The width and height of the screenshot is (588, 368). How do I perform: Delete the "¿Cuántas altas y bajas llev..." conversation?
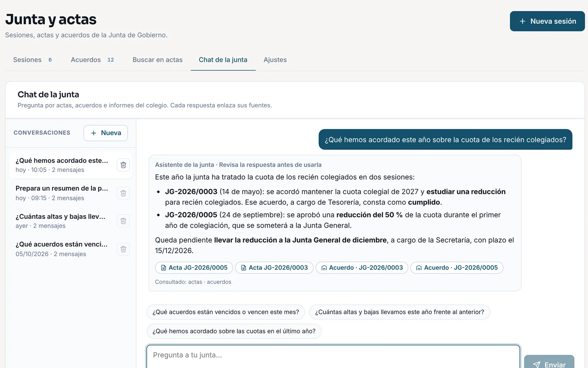tap(123, 221)
